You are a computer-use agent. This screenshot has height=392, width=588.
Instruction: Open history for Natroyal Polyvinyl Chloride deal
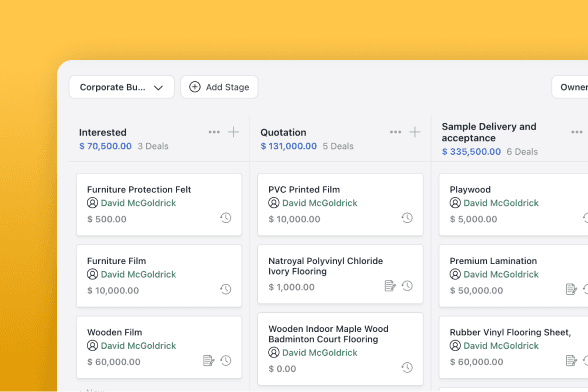pos(407,286)
